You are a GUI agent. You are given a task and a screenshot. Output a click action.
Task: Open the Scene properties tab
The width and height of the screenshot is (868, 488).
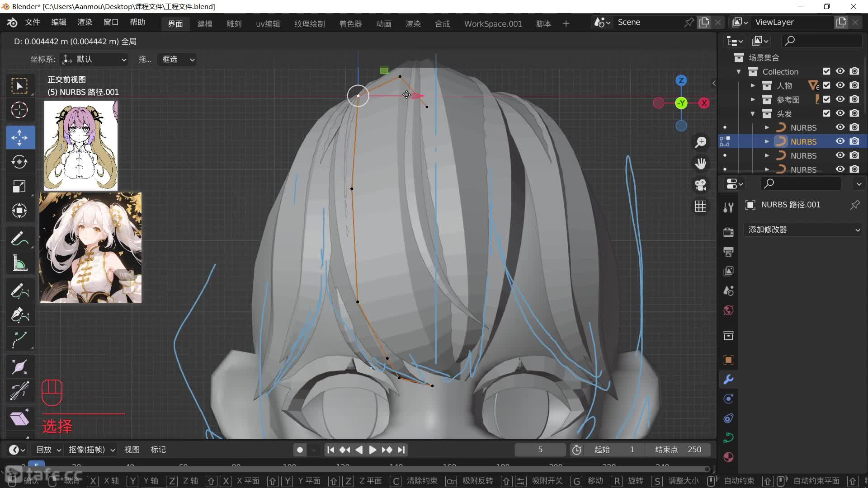[728, 291]
